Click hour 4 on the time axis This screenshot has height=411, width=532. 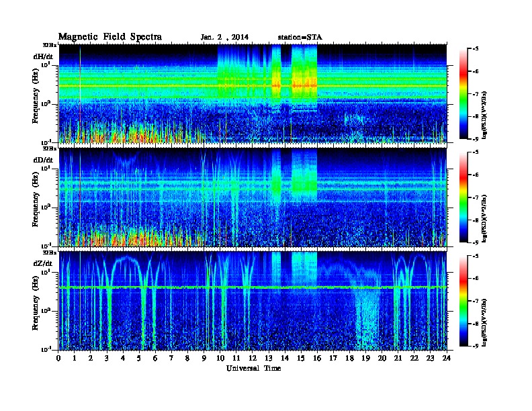(123, 358)
